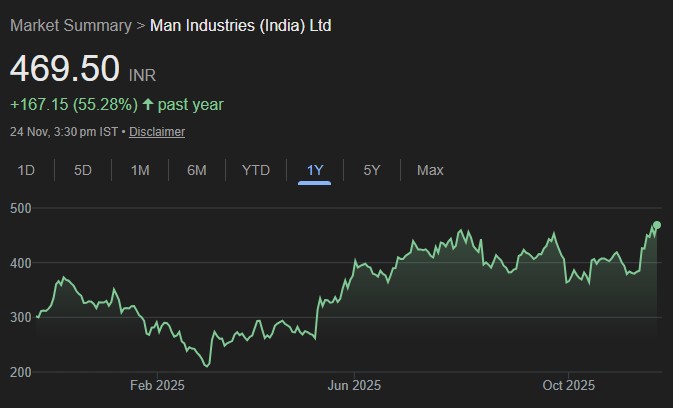Choose the 6M range tab
Screen dimensions: 673x408
197,170
